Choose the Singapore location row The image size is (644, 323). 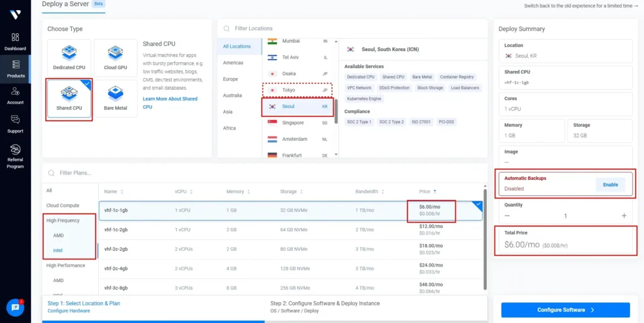pos(299,123)
